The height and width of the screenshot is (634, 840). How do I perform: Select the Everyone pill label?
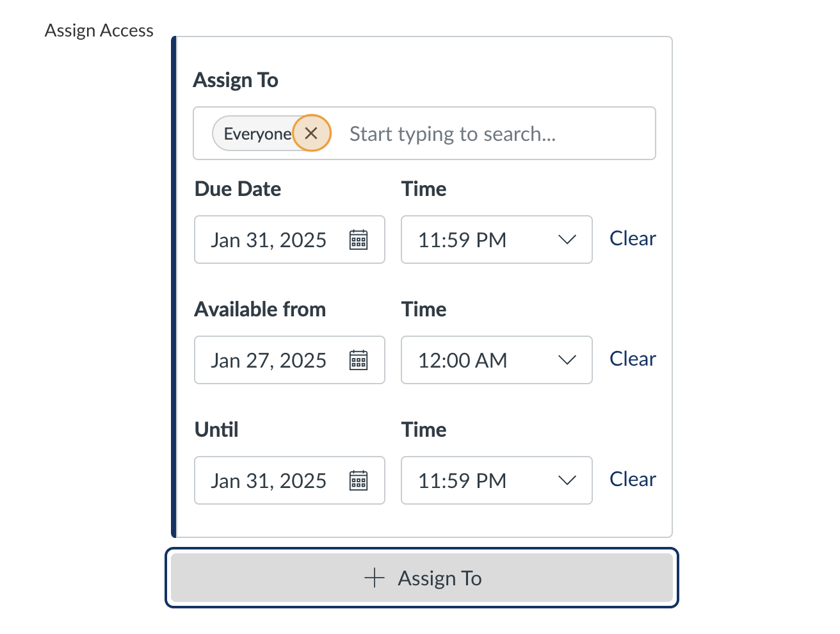tap(256, 133)
